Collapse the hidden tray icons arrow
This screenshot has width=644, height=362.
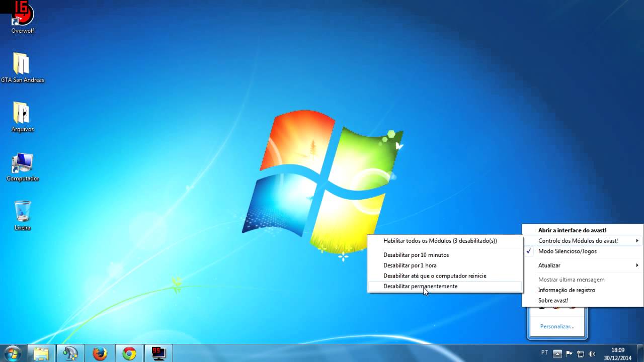pyautogui.click(x=557, y=353)
